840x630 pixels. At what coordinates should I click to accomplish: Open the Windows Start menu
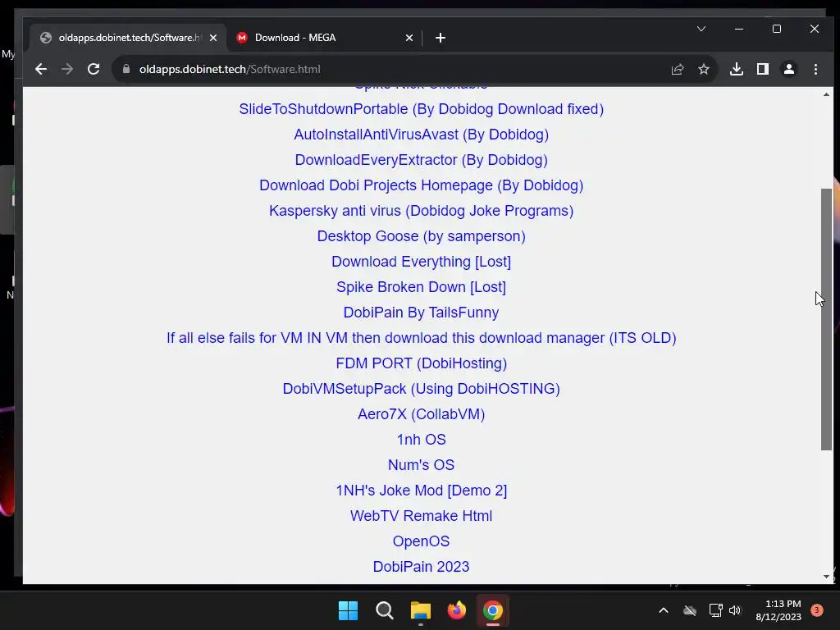[348, 610]
